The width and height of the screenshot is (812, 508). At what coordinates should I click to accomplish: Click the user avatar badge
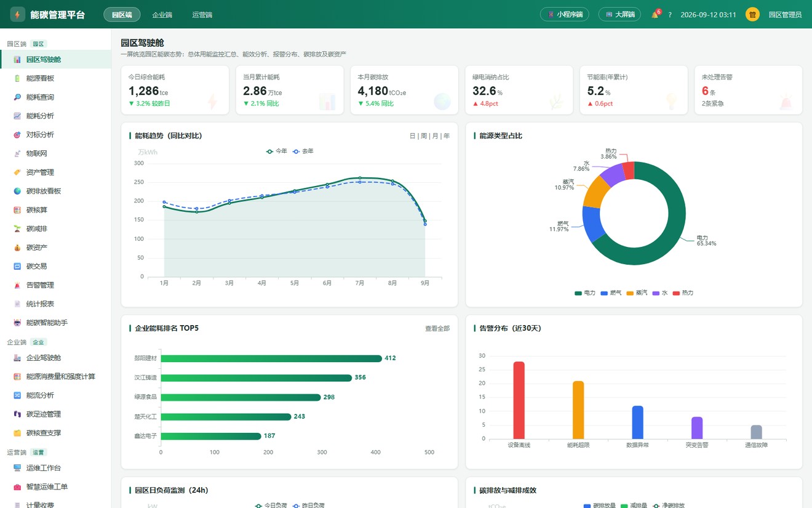coord(752,14)
